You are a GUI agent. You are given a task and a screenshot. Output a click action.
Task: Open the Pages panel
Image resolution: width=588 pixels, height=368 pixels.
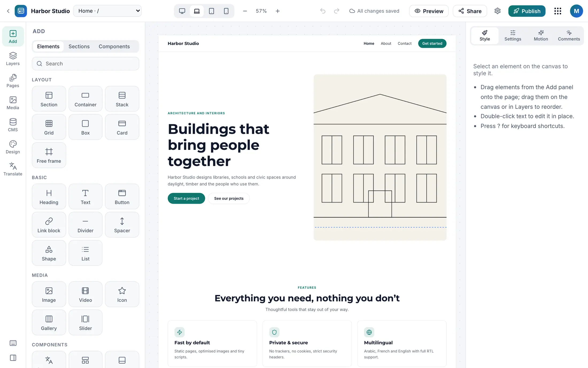pyautogui.click(x=13, y=81)
